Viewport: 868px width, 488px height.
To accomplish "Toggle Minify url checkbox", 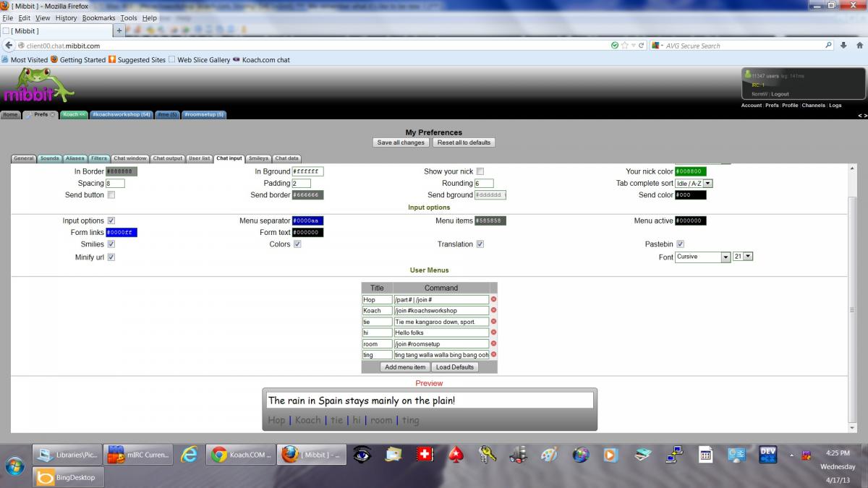I will [111, 257].
